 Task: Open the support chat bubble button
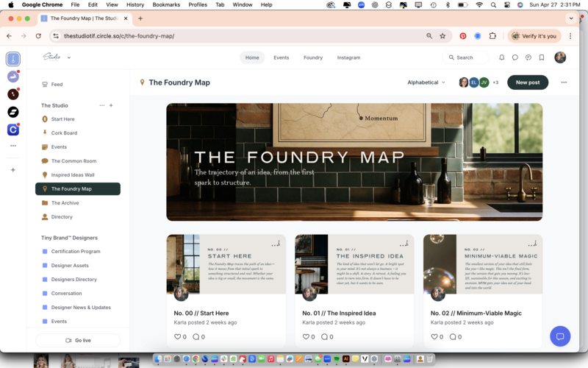(x=560, y=336)
